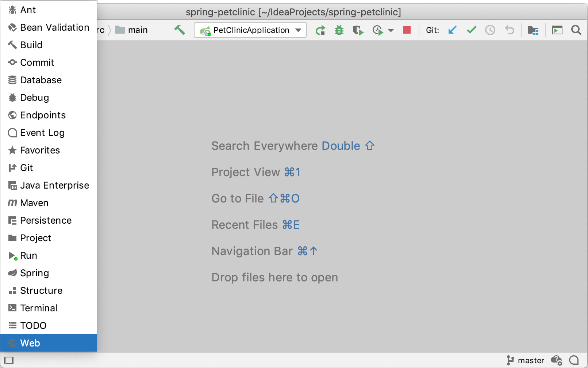Open the PetClinicApplication run configuration dropdown
The width and height of the screenshot is (588, 368).
coord(250,30)
